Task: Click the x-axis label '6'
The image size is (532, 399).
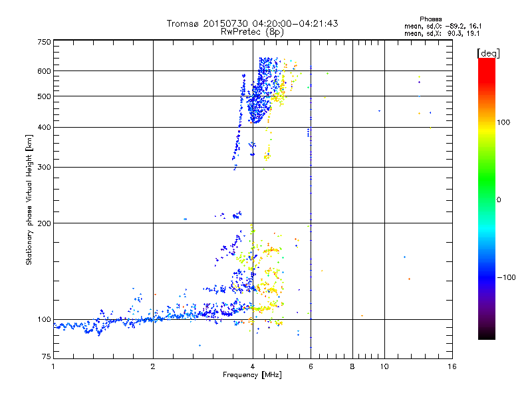Action: click(x=311, y=366)
